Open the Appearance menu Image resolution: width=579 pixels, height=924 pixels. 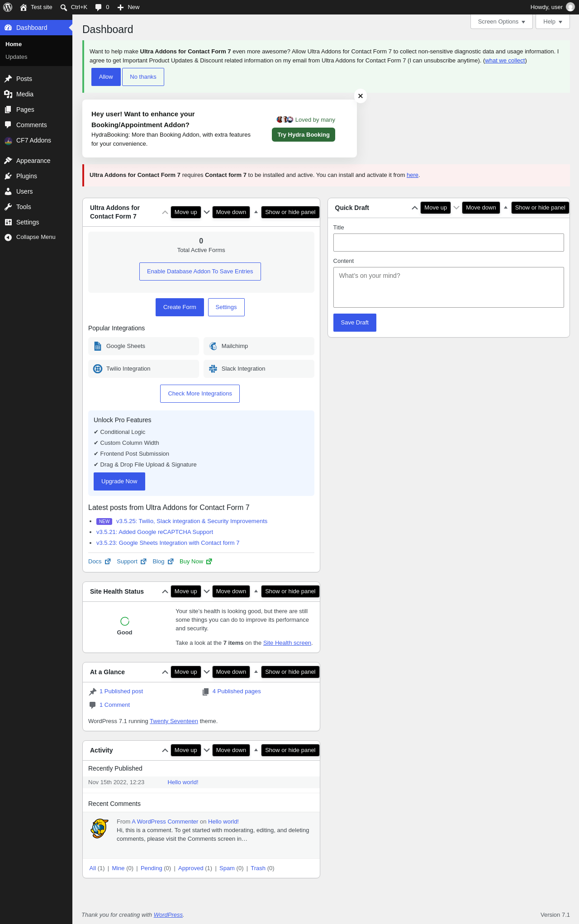click(x=36, y=161)
